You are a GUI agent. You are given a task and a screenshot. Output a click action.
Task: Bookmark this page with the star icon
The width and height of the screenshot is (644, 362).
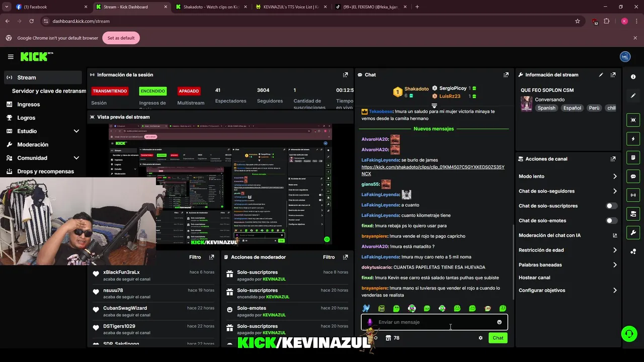[x=578, y=21]
